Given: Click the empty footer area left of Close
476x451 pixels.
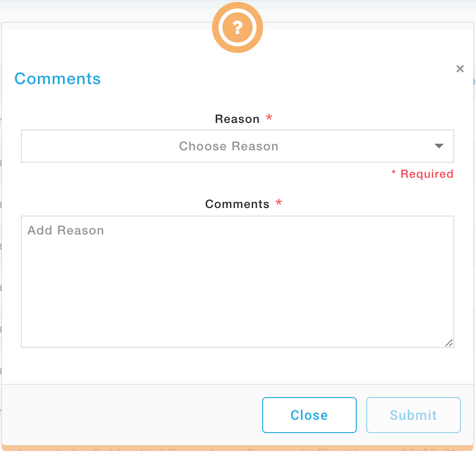Looking at the screenshot, I should [132, 415].
